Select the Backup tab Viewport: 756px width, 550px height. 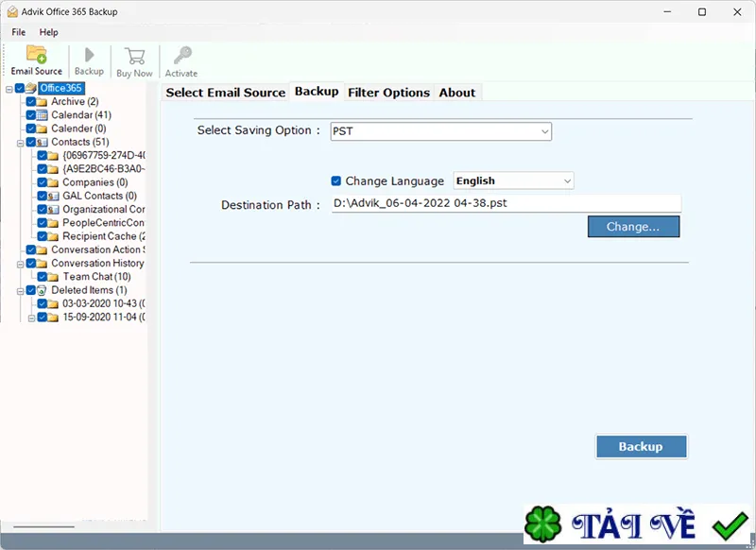[317, 92]
